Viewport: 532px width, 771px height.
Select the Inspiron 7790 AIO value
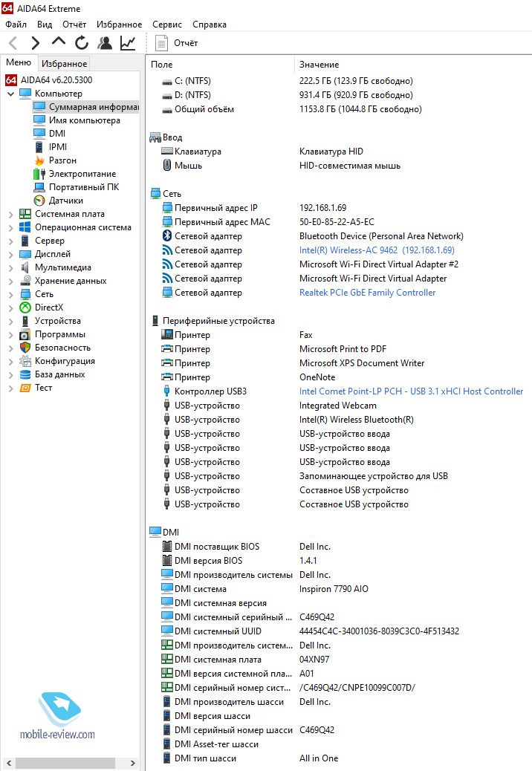pos(334,589)
